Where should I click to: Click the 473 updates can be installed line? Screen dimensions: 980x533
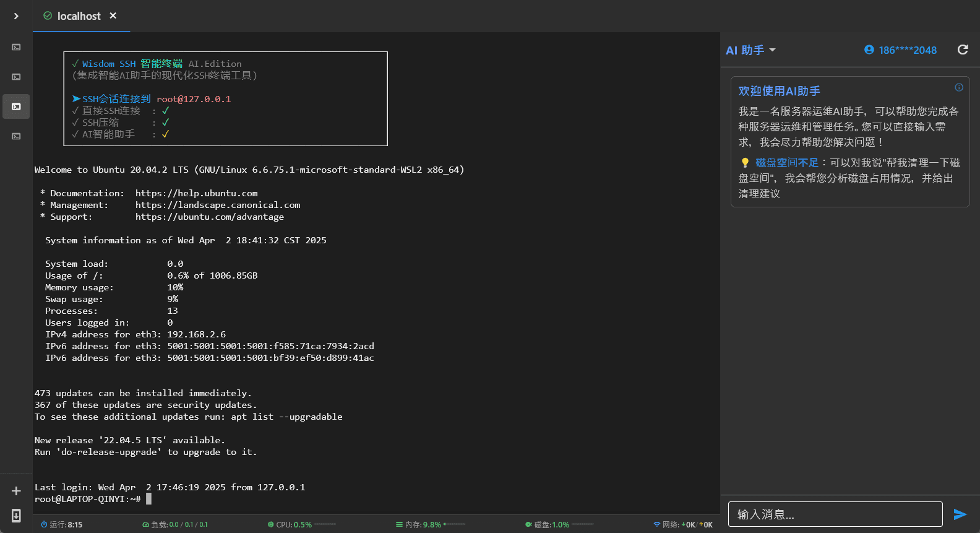pyautogui.click(x=143, y=393)
